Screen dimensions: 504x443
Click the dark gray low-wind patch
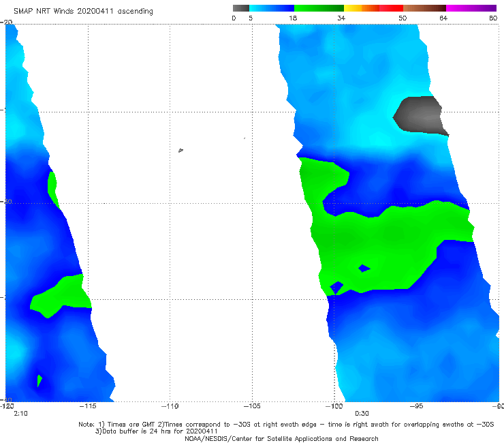tap(420, 115)
